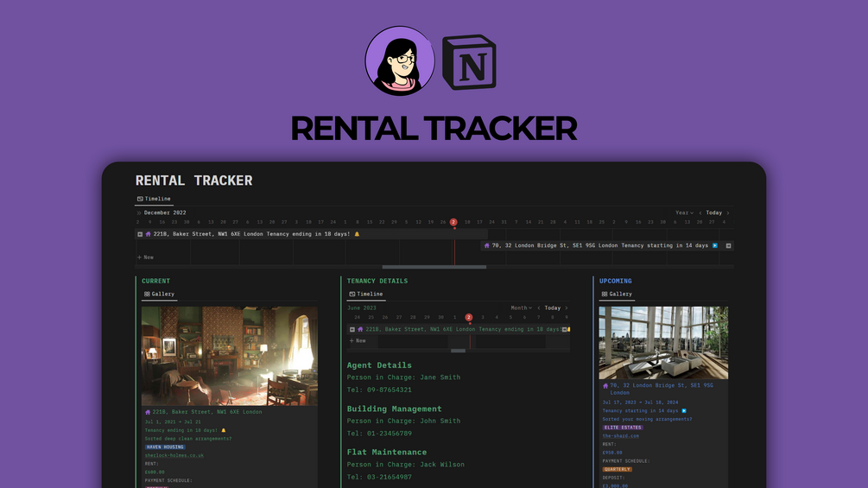This screenshot has width=868, height=488.
Task: Select Timeline tab under Tenancy Details
Action: point(366,295)
